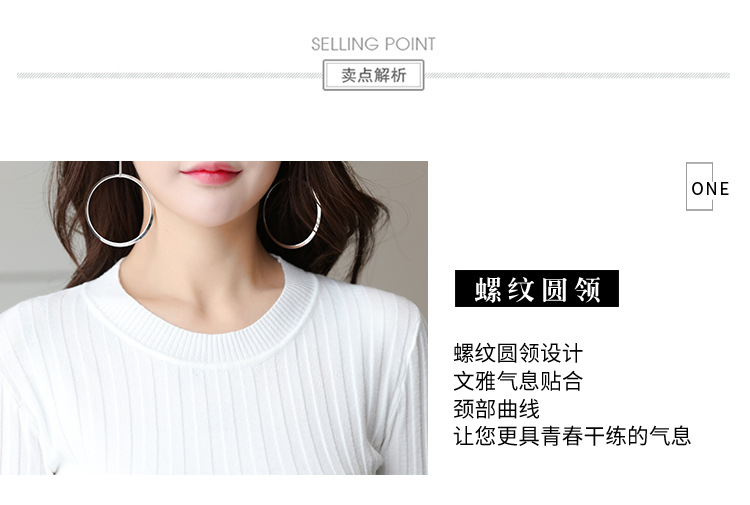Screen dimensions: 750x505
Task: Click the 颈部曲线 text line
Action: pos(496,409)
